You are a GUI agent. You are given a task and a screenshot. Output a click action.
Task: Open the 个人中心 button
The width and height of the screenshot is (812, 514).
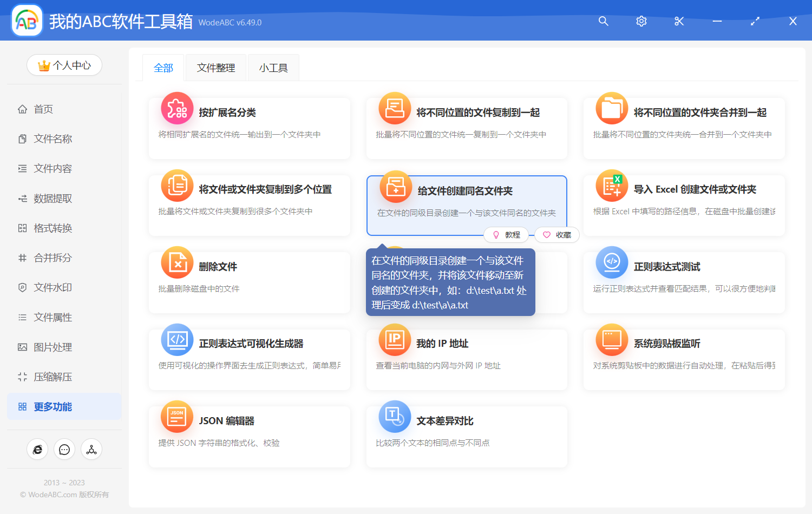point(64,65)
